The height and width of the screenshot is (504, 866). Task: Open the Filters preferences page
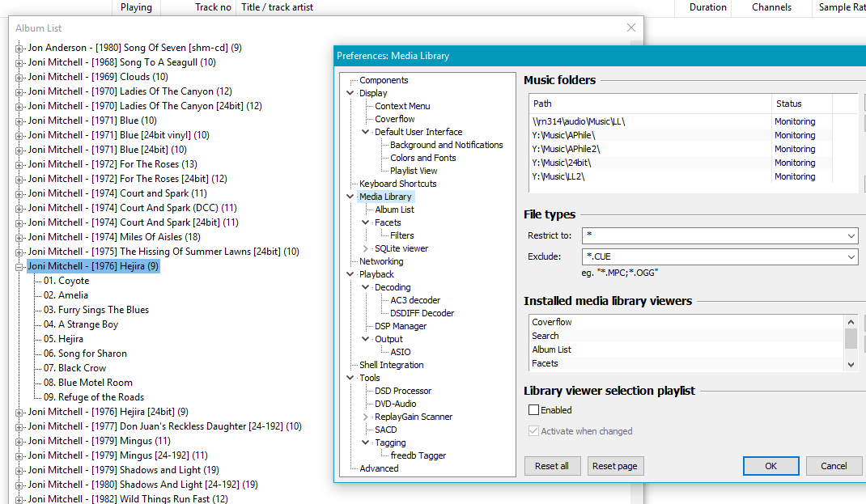tap(402, 235)
